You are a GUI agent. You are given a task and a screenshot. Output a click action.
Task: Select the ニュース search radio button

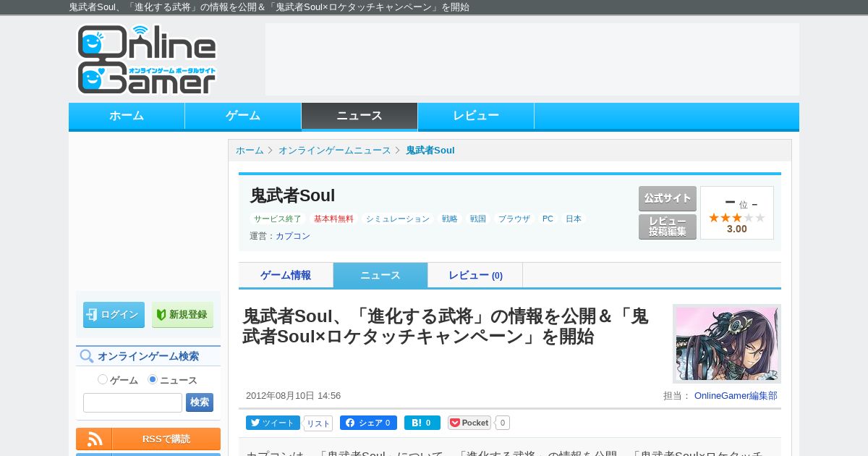pos(153,379)
